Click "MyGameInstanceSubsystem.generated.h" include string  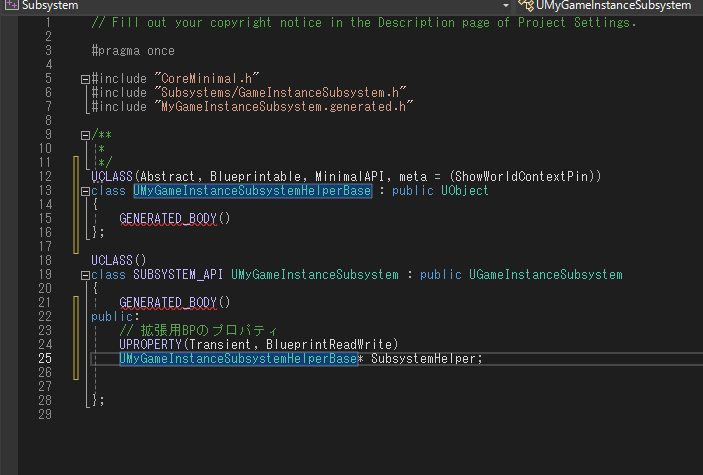pyautogui.click(x=284, y=107)
